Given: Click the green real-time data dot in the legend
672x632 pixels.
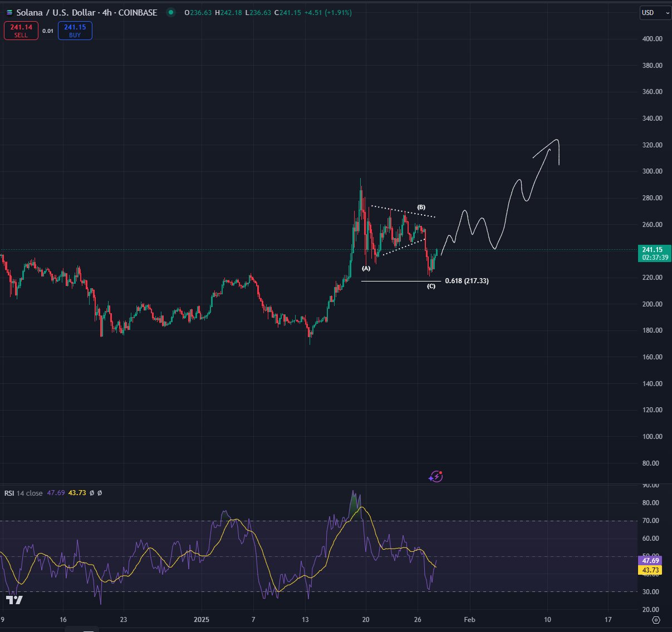Looking at the screenshot, I should (x=171, y=12).
